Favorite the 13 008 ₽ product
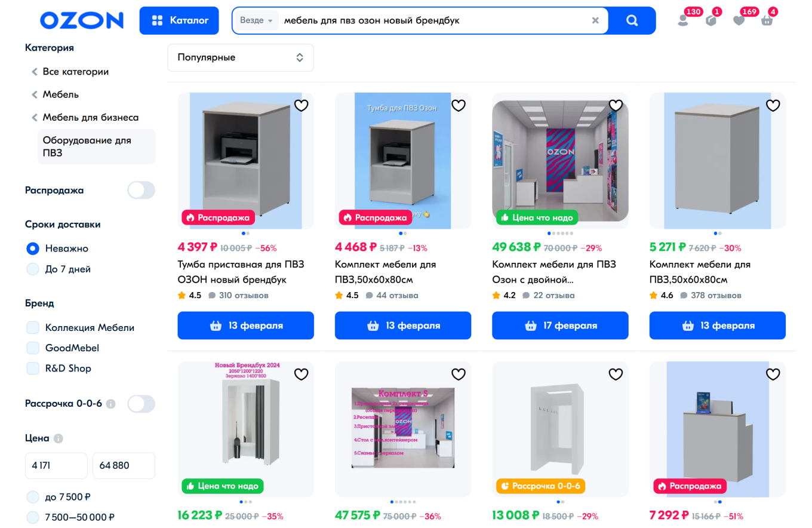 pos(616,374)
